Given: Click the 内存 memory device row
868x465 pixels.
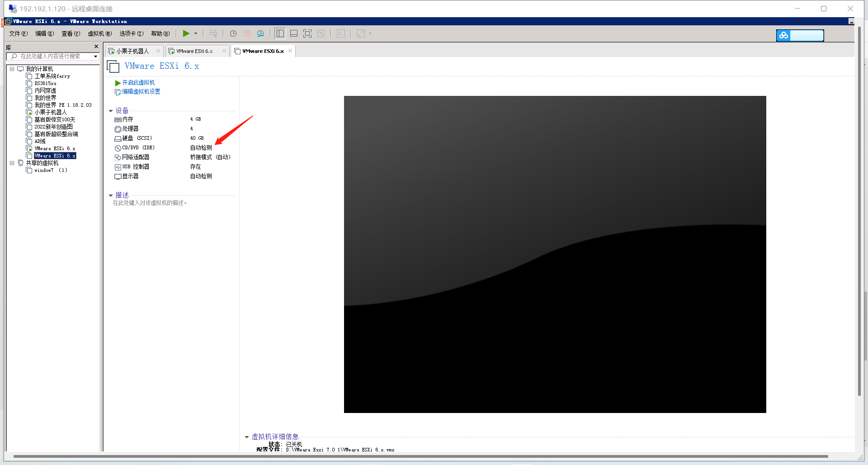Looking at the screenshot, I should [x=174, y=119].
